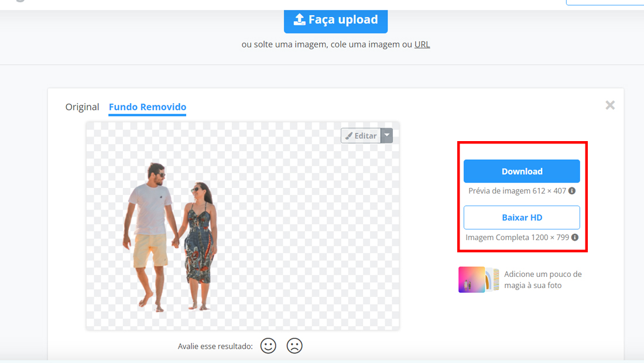Open the URL link
The height and width of the screenshot is (363, 644).
pos(422,44)
